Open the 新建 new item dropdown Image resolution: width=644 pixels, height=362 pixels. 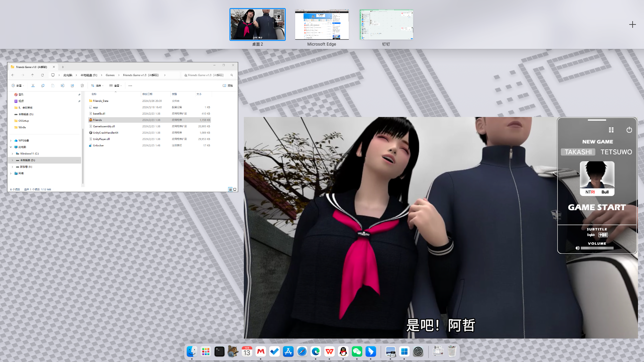click(x=18, y=85)
